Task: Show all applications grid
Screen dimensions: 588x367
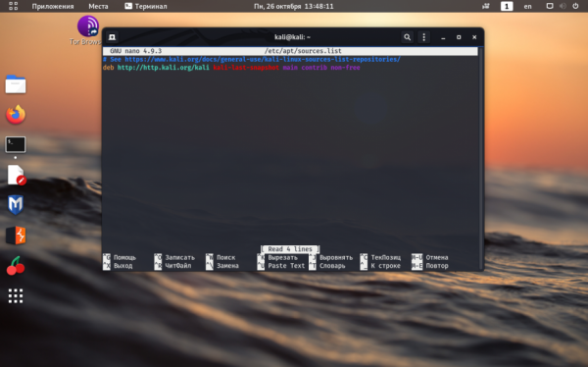Action: click(16, 296)
